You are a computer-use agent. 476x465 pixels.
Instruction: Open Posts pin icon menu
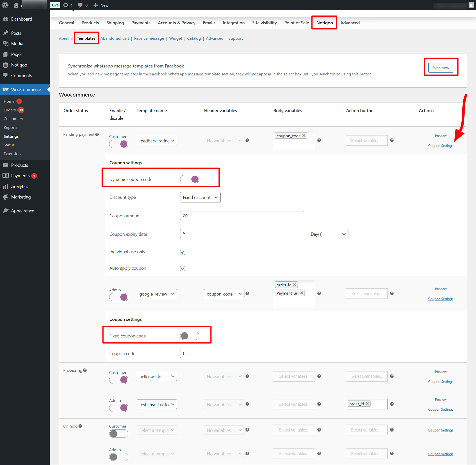coord(6,33)
